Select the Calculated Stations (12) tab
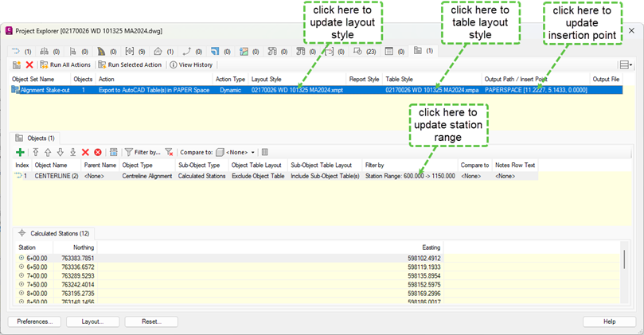 coord(55,233)
